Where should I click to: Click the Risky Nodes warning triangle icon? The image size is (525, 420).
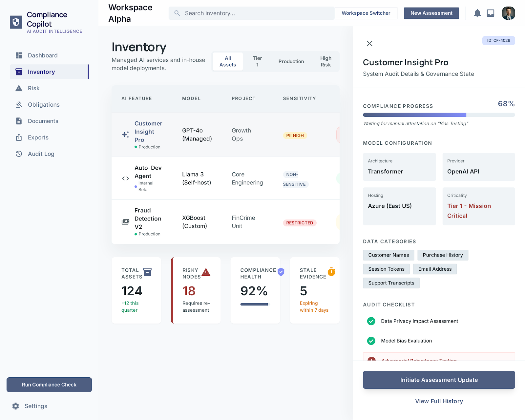point(206,272)
